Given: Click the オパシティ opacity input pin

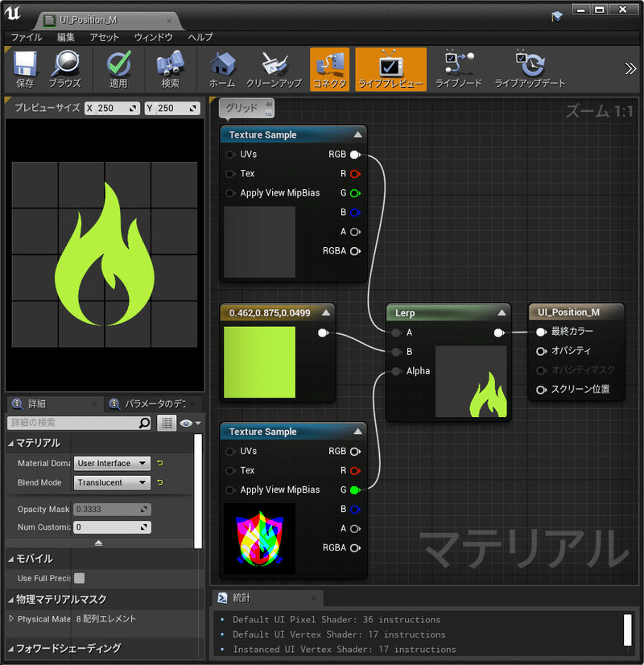Looking at the screenshot, I should (541, 351).
